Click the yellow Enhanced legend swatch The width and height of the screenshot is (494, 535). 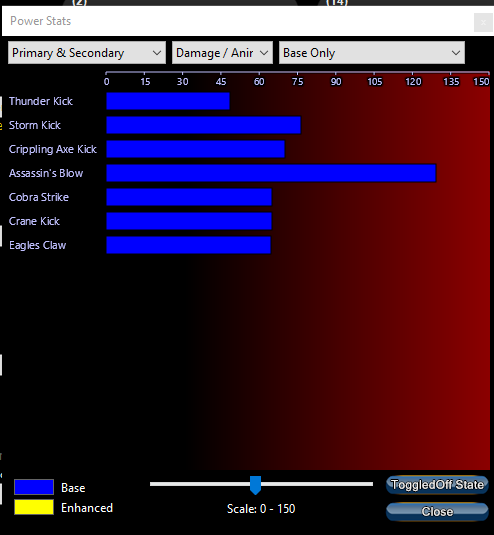click(34, 507)
